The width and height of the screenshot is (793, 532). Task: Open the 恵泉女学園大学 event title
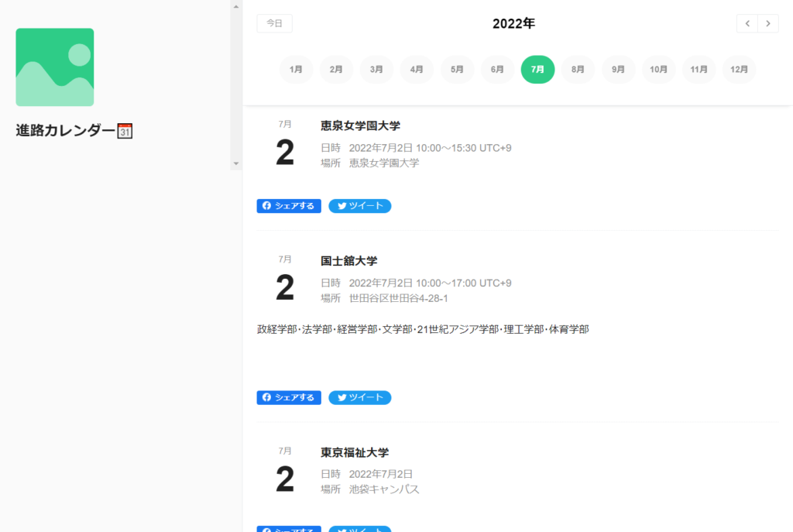360,125
